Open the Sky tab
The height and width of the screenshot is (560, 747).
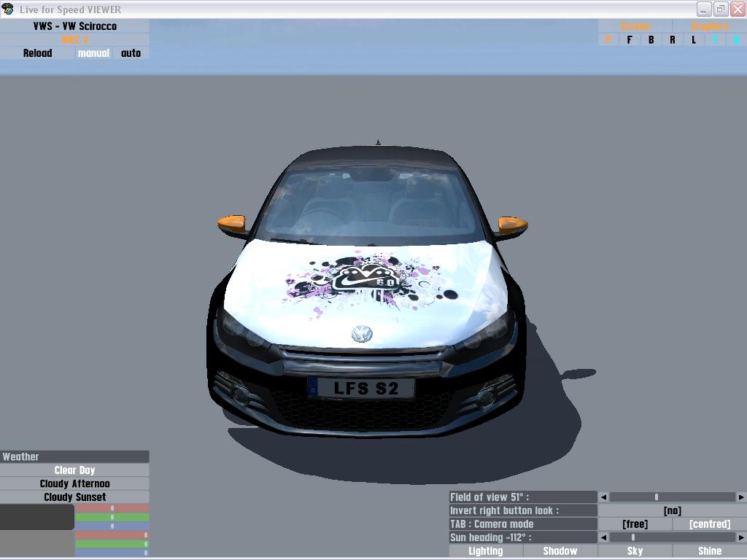[x=635, y=551]
